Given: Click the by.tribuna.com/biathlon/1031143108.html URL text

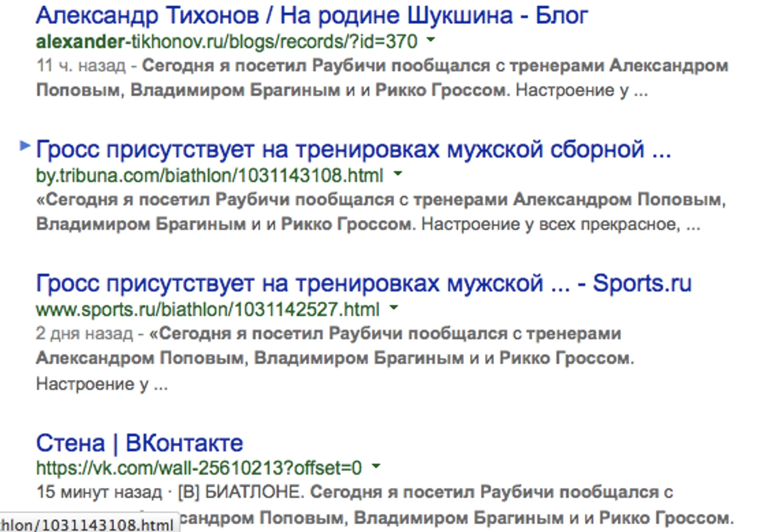Looking at the screenshot, I should (x=210, y=175).
